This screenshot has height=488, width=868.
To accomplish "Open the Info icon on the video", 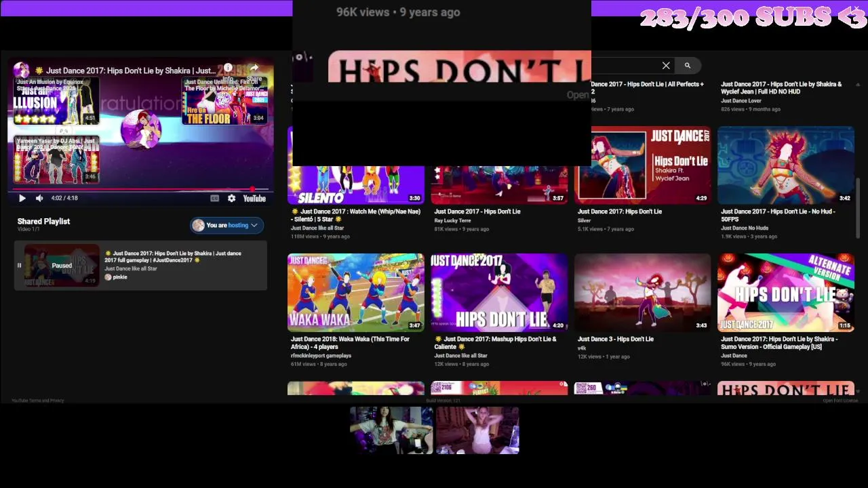I will click(229, 69).
